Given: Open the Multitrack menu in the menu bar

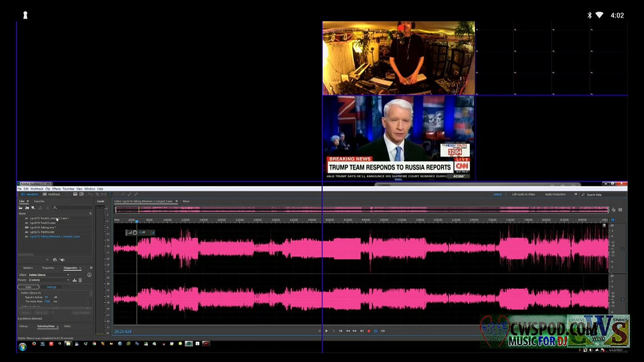Looking at the screenshot, I should 37,189.
